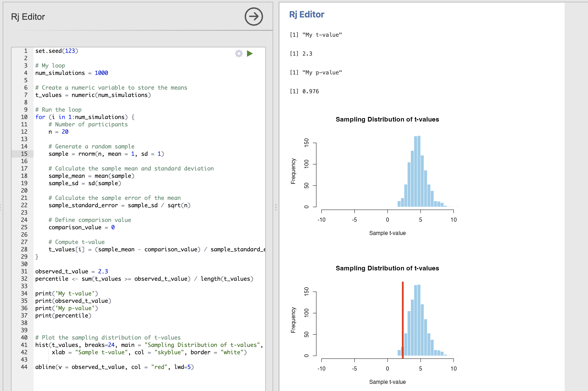Click line number 1 in the gutter
This screenshot has width=588, height=391.
26,51
